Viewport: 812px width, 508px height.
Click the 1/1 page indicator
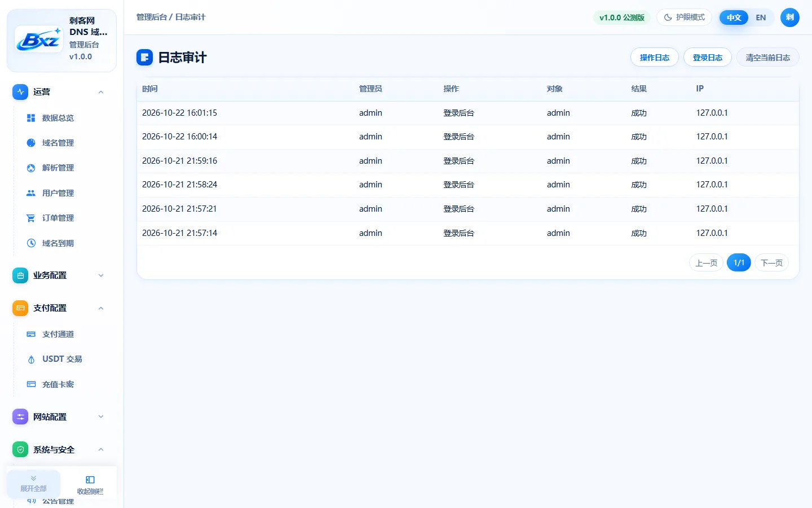click(x=739, y=263)
